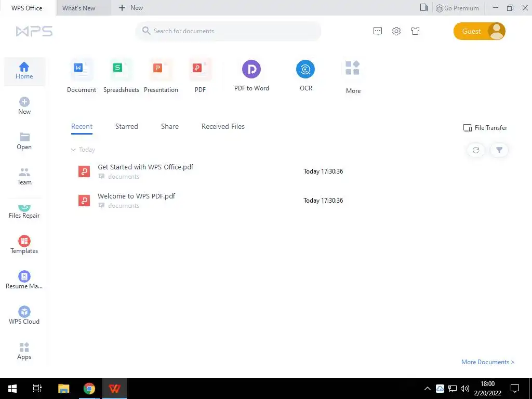Click the volume tray icon

coord(465,389)
